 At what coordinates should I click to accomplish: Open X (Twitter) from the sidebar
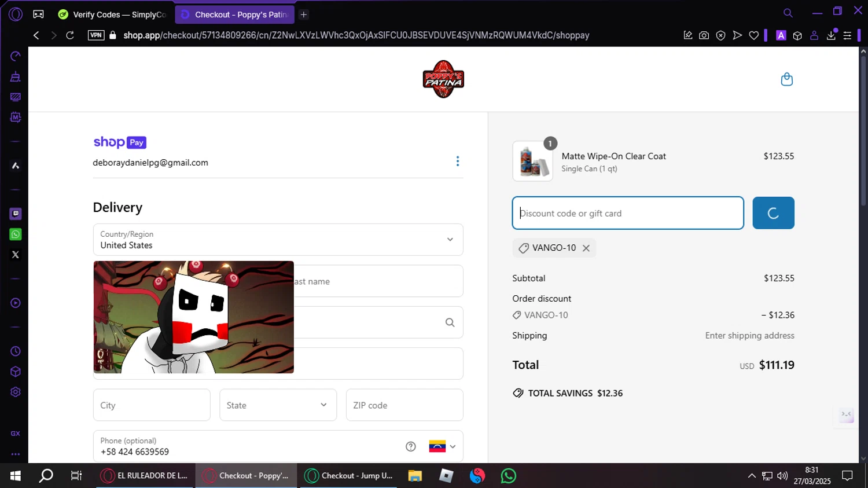16,254
